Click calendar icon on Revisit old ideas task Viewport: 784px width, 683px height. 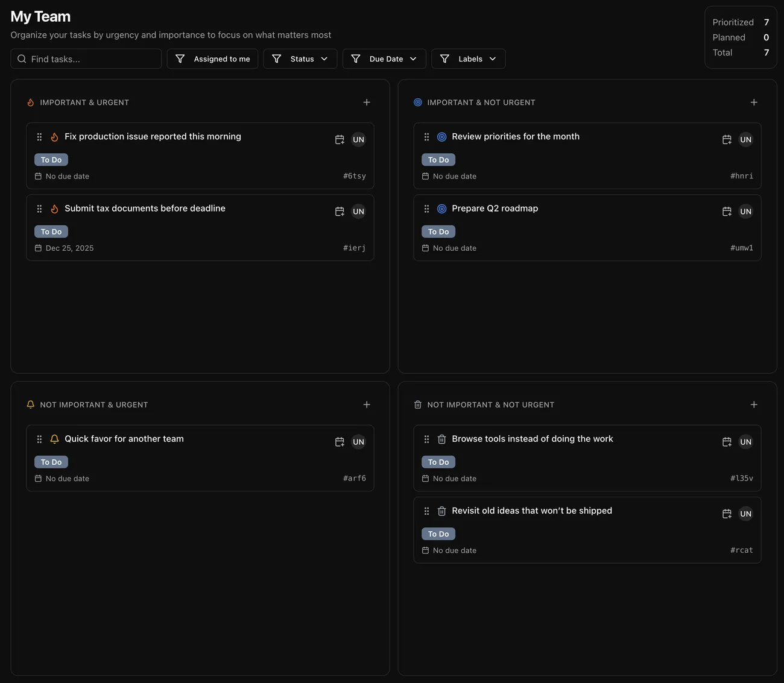click(x=727, y=514)
